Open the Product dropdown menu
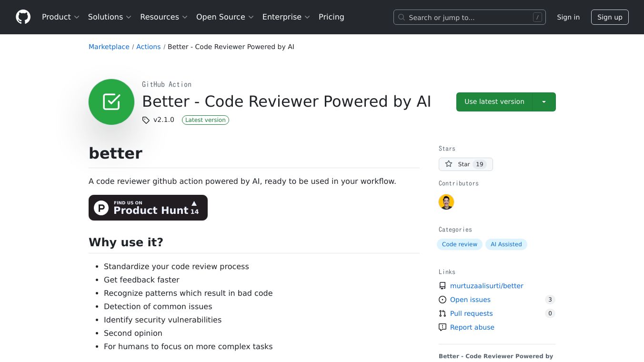Screen dimensions: 644x362 pos(60,17)
